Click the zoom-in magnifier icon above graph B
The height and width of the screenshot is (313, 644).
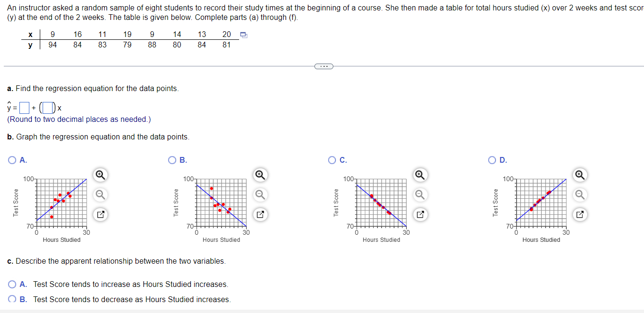pyautogui.click(x=259, y=175)
